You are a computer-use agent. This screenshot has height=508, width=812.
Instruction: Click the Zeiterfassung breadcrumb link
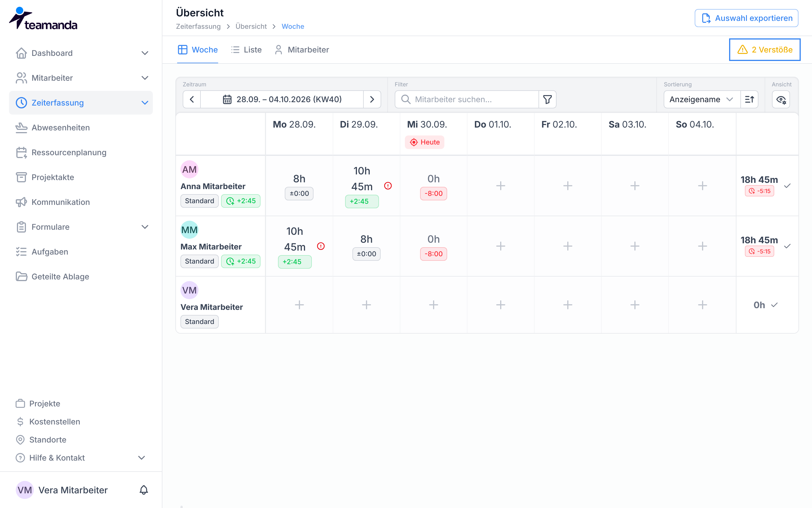click(x=198, y=27)
